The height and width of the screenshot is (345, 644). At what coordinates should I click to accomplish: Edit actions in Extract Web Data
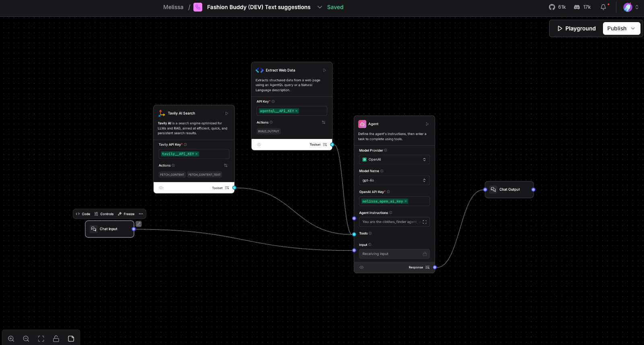tap(324, 122)
